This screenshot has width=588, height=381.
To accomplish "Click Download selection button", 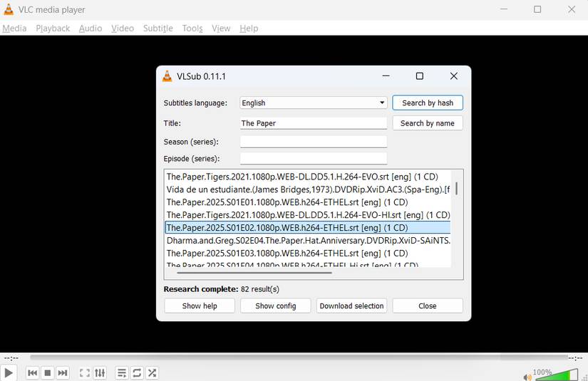I will click(x=351, y=306).
